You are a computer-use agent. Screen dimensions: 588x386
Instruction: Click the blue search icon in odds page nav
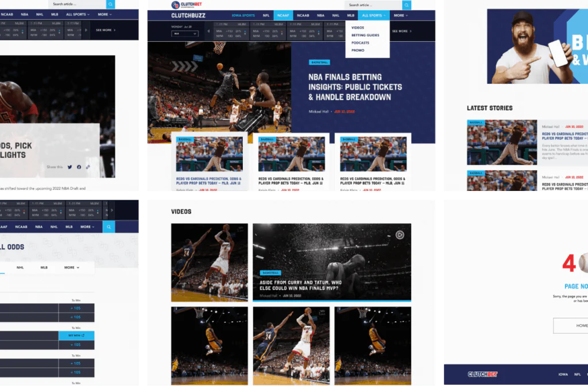(109, 227)
